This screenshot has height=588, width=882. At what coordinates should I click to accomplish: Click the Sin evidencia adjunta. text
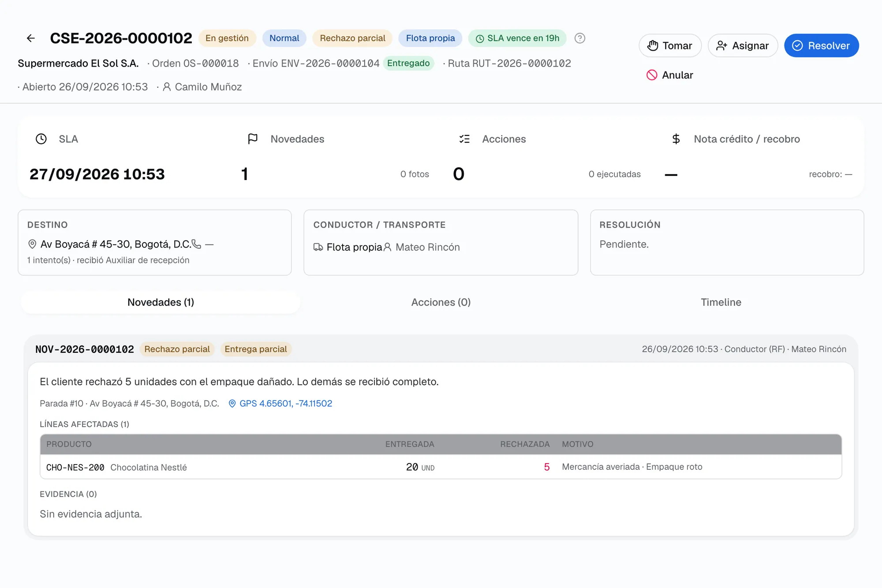pyautogui.click(x=91, y=514)
